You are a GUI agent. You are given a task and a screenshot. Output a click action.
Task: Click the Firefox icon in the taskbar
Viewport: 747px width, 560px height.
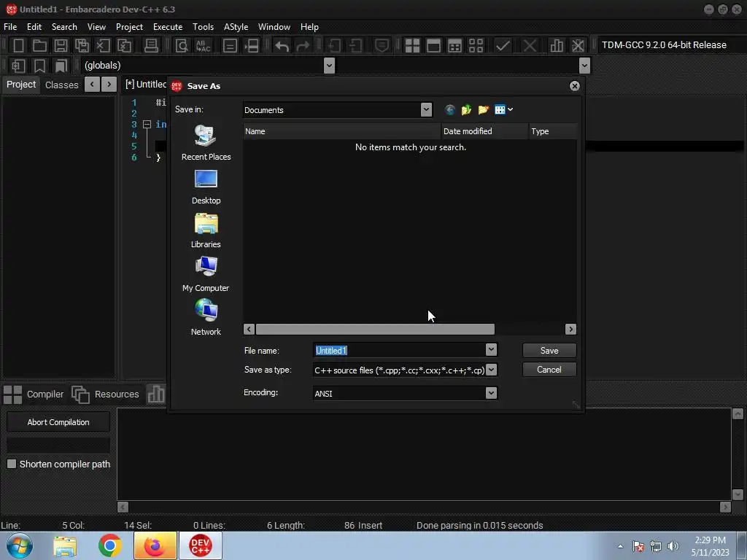click(x=155, y=545)
